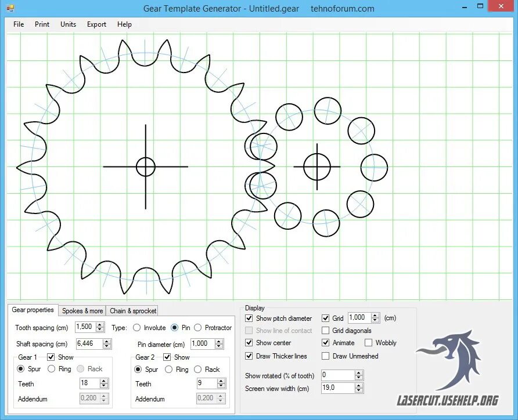Click the Pin diameter input field
518x420 pixels.
click(200, 343)
